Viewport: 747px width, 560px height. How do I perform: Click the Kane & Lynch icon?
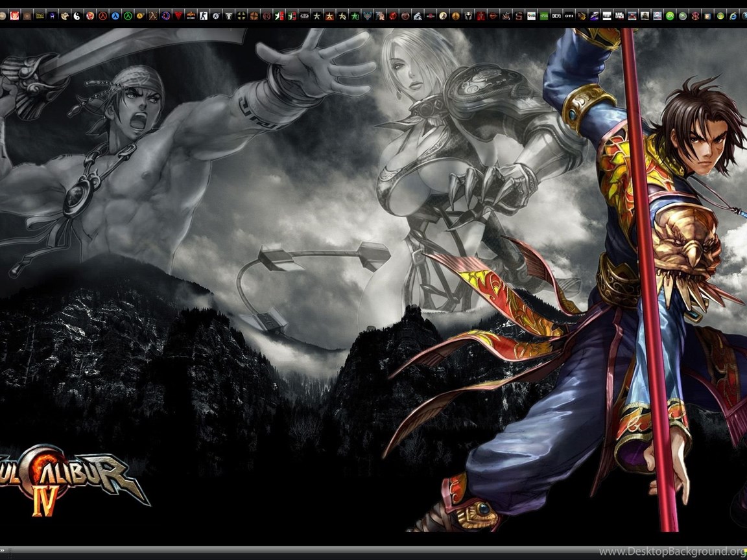[x=619, y=16]
